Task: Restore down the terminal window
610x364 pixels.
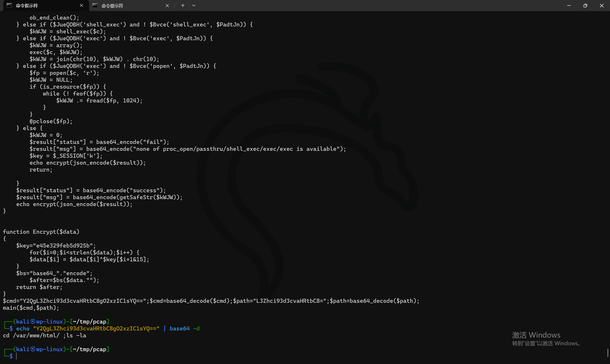Action: click(x=585, y=5)
